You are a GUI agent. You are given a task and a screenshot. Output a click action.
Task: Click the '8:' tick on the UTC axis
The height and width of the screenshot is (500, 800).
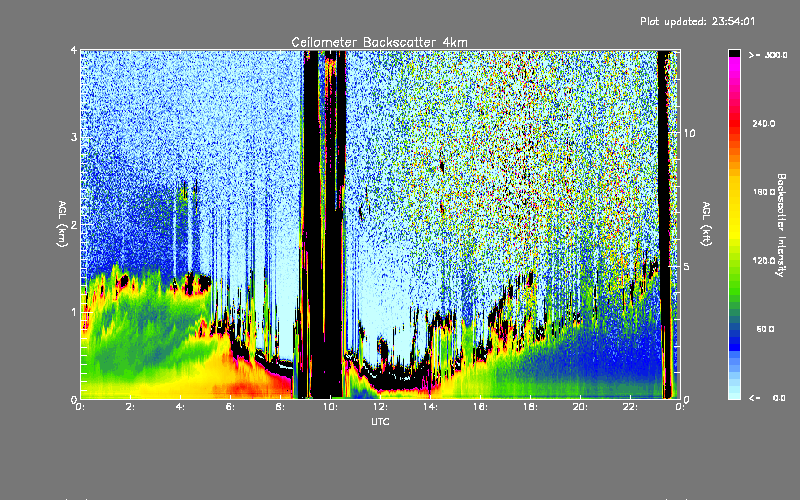[x=280, y=407]
